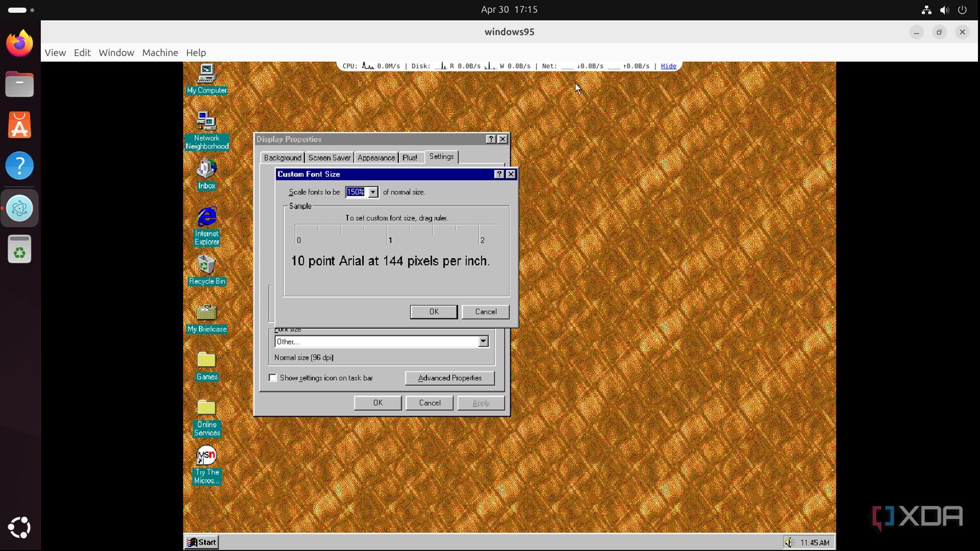This screenshot has width=980, height=551.
Task: Open the MSN trial shortcut
Action: [207, 465]
